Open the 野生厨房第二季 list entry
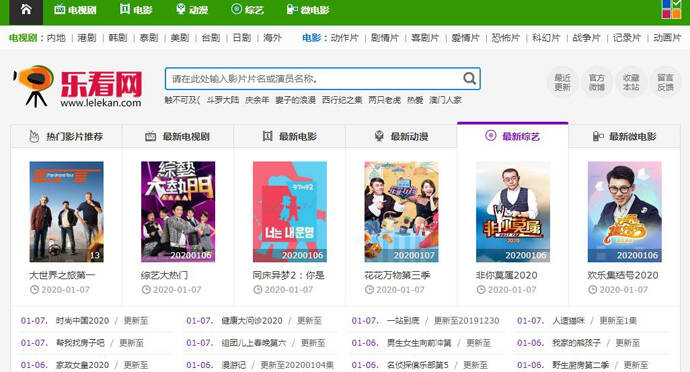 coord(580,365)
